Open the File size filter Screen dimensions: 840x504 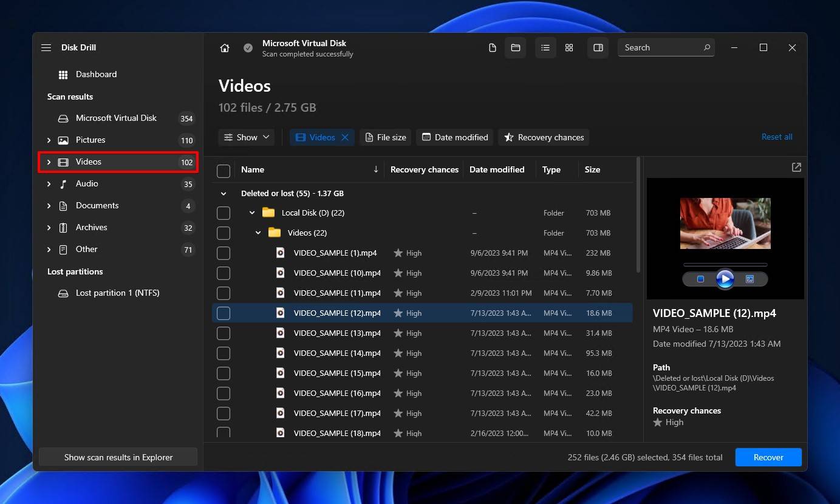386,137
